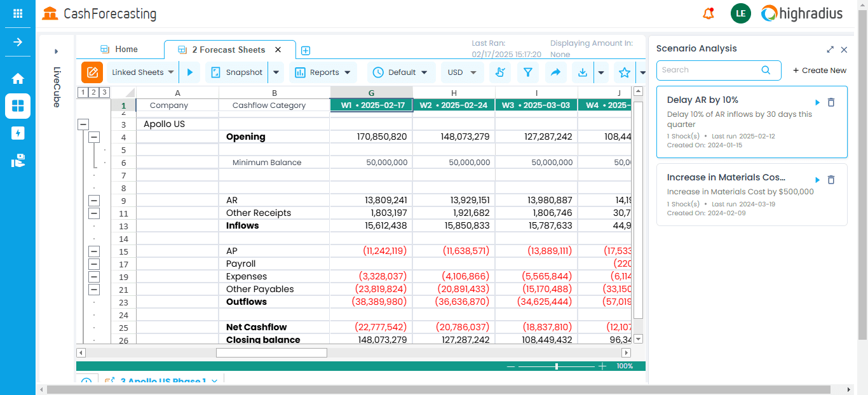The height and width of the screenshot is (395, 868).
Task: Expand the Scenario Analysis panel
Action: coord(830,50)
